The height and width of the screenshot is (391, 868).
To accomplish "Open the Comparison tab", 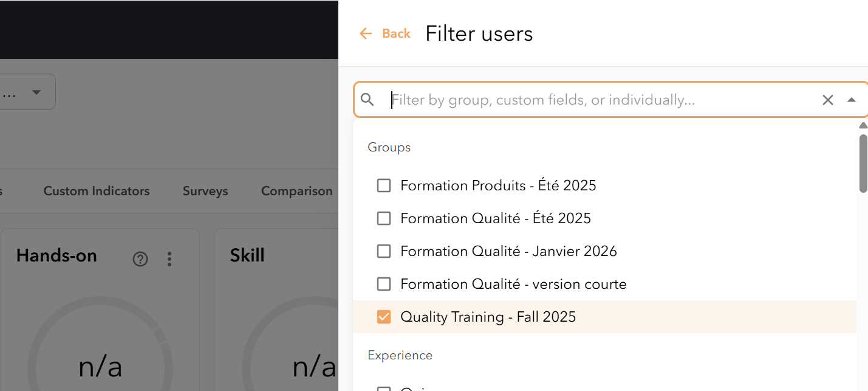I will click(x=297, y=191).
